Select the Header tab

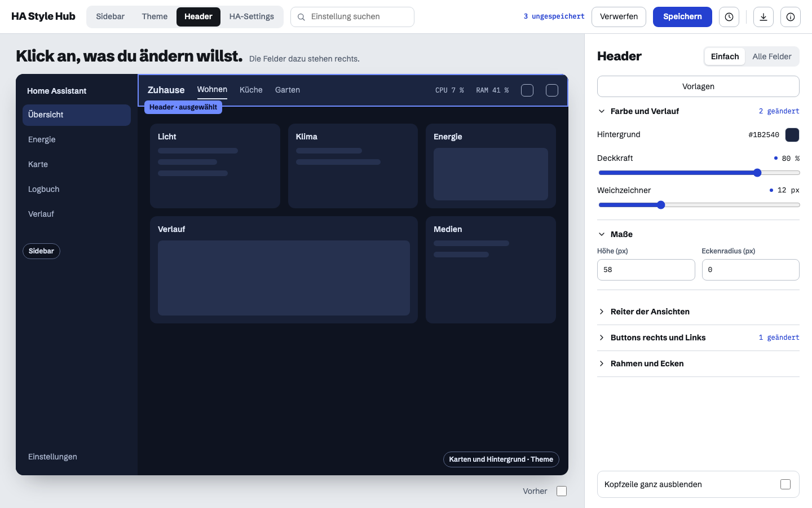click(x=198, y=17)
